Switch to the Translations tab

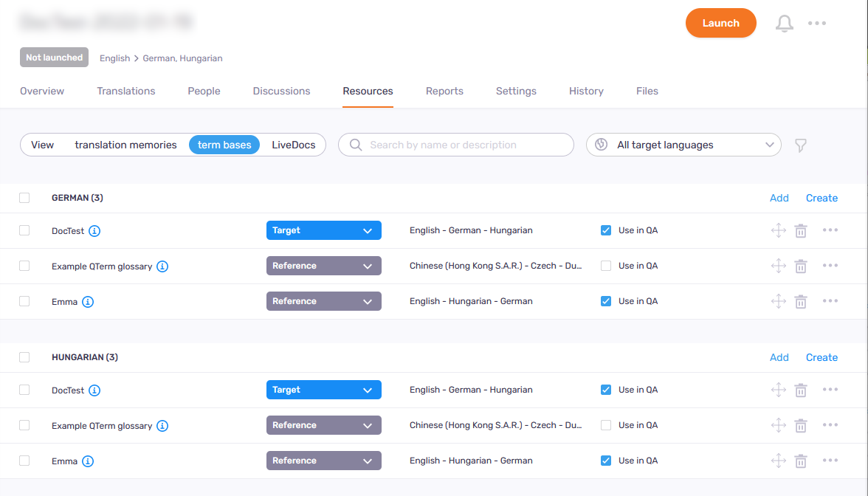(126, 92)
